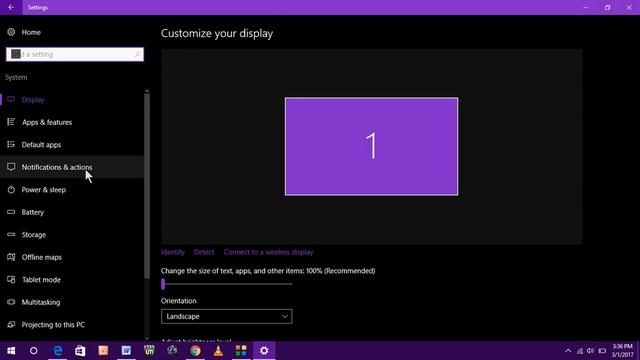Close the Settings window
Viewport: 640px width, 360px height.
[629, 7]
